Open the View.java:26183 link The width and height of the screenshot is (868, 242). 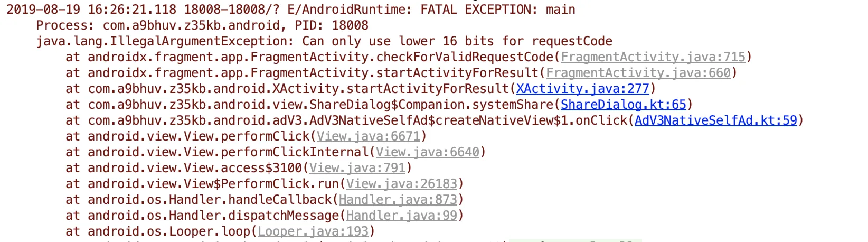tap(401, 184)
